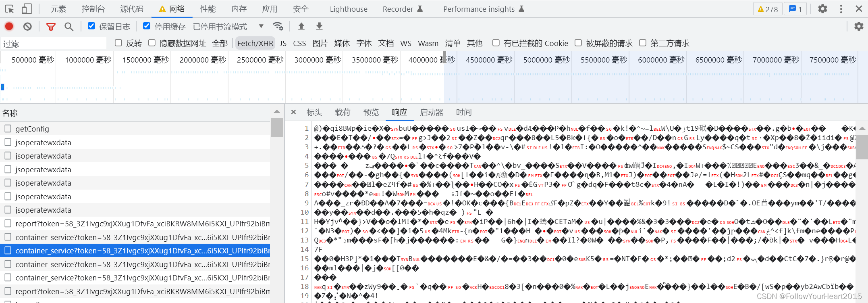Check 被屏蔽的请求 option
The image size is (868, 303).
pyautogui.click(x=578, y=43)
